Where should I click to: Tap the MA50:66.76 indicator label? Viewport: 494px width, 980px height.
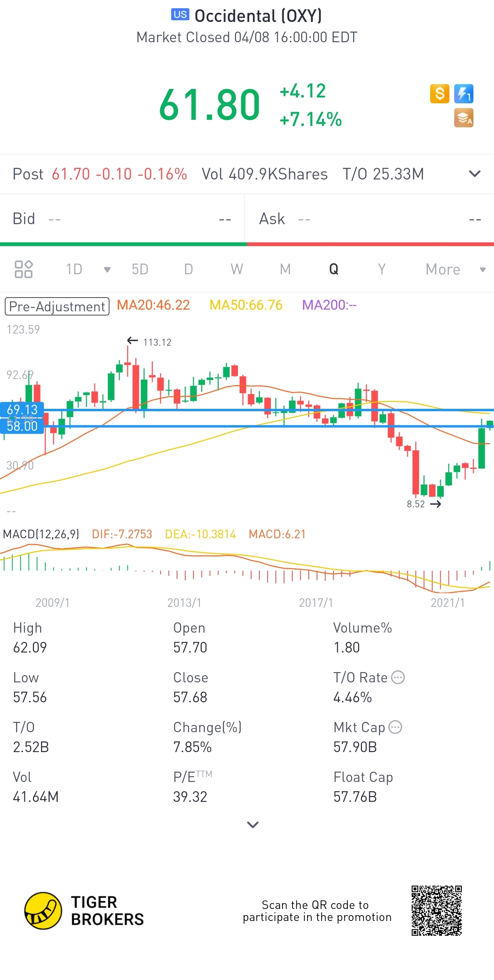[x=246, y=305]
